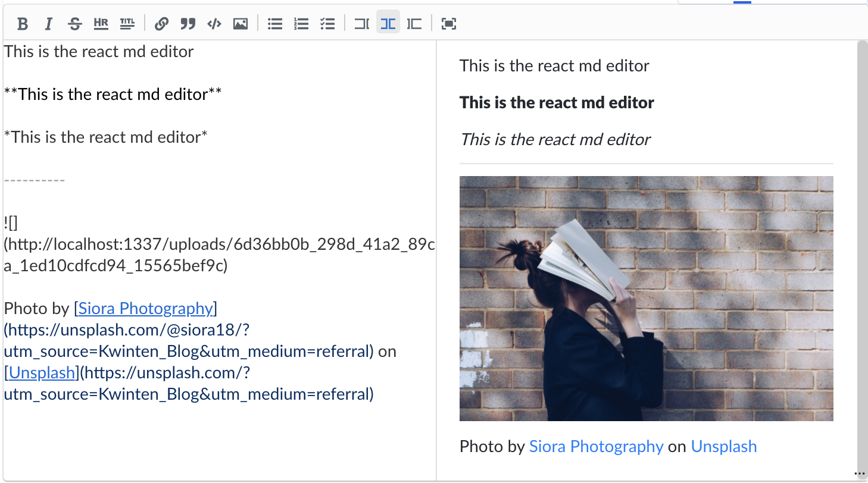Select the strikethrough icon
This screenshot has height=483, width=868.
point(74,24)
